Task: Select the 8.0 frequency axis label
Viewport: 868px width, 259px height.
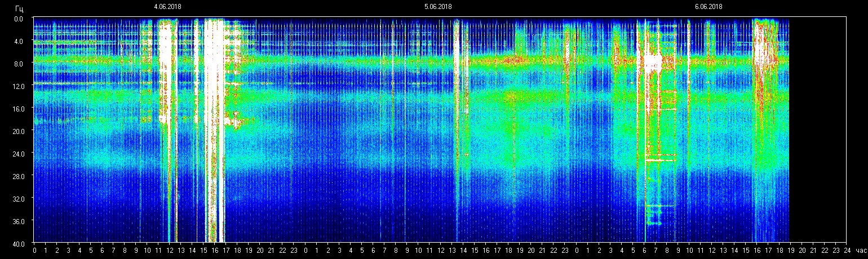Action: [19, 64]
